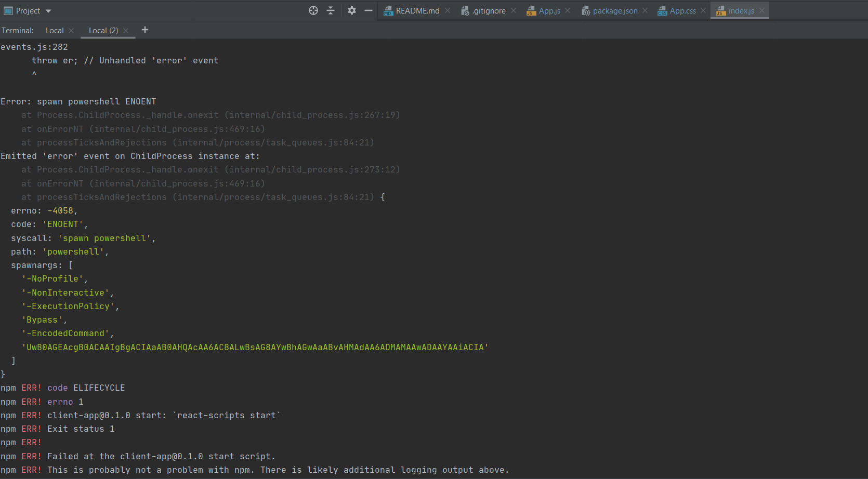Click 'npm ERR! code ELIFECYCLE' line
868x479 pixels.
(x=63, y=388)
